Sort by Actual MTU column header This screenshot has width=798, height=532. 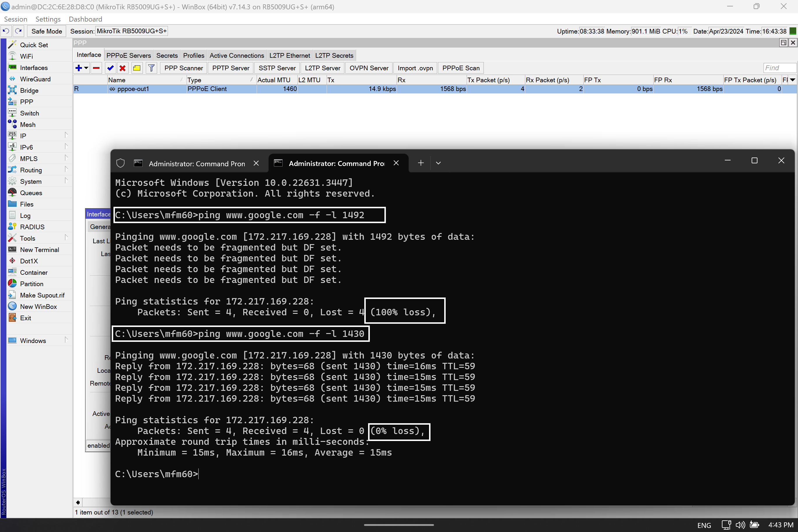[276, 80]
